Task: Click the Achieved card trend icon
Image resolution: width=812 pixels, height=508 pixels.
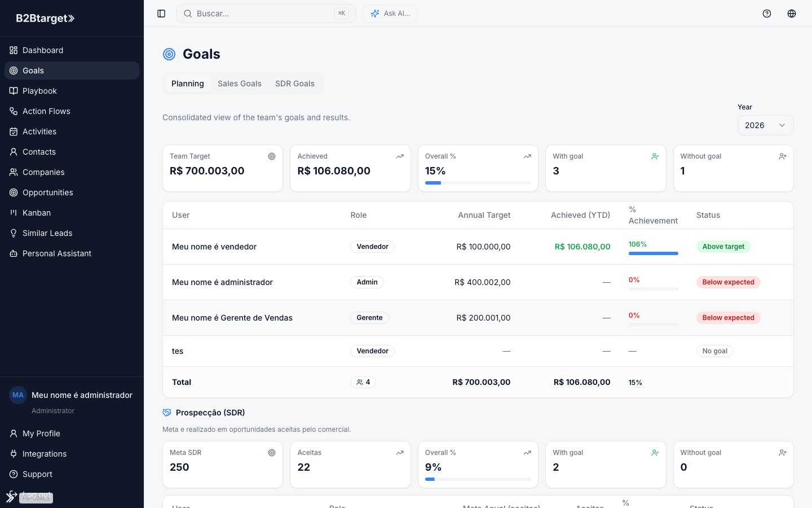Action: 400,156
